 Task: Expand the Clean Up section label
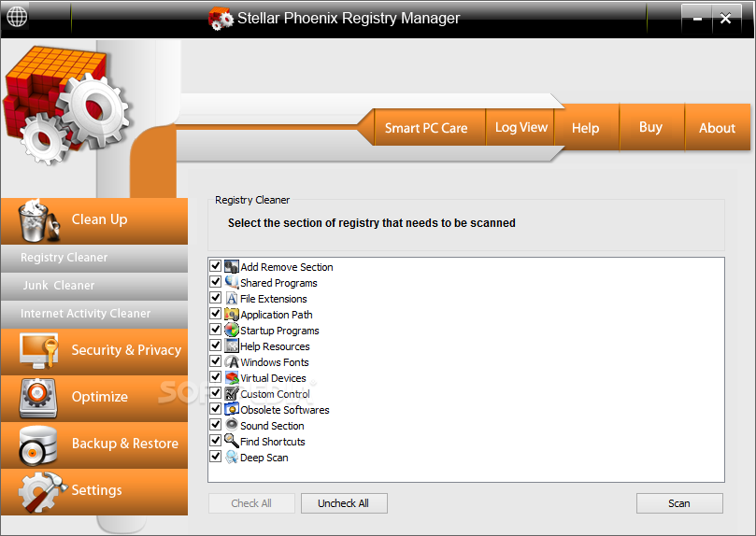pos(99,219)
